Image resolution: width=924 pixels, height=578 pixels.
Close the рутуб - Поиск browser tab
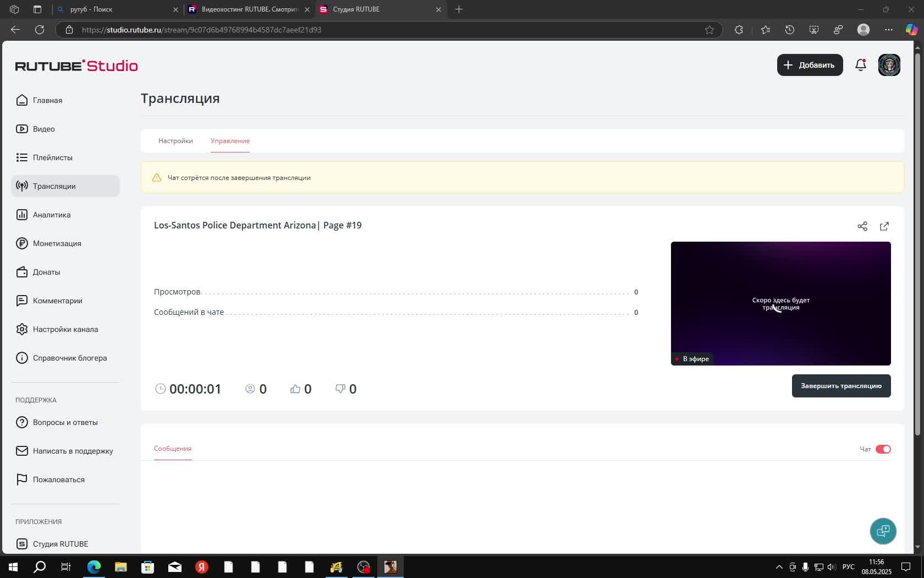click(175, 9)
